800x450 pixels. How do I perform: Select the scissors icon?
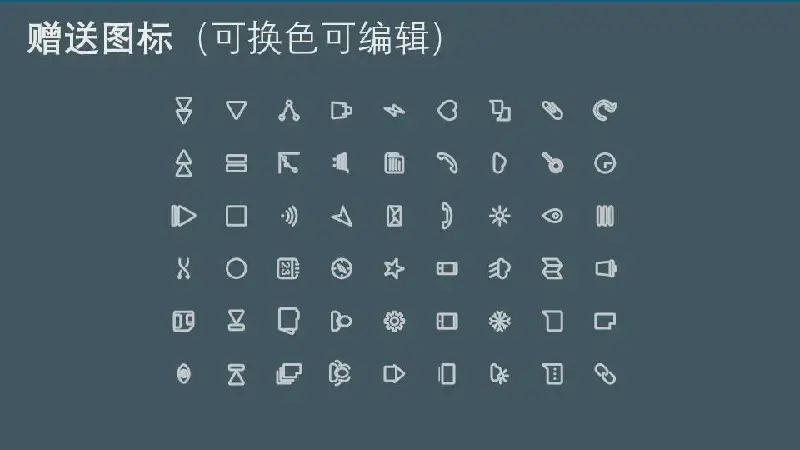[184, 268]
